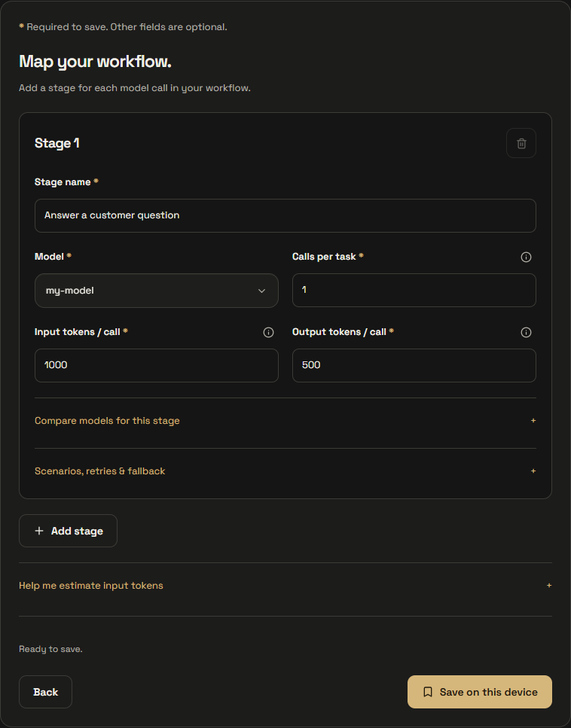Open the Calls per task info icon
The image size is (571, 728).
526,257
